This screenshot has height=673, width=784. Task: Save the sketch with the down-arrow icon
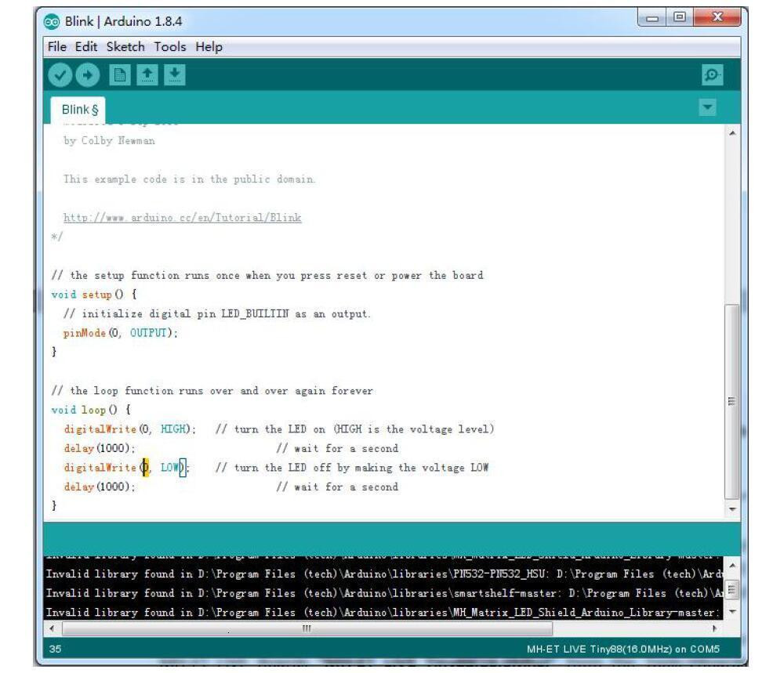point(175,75)
